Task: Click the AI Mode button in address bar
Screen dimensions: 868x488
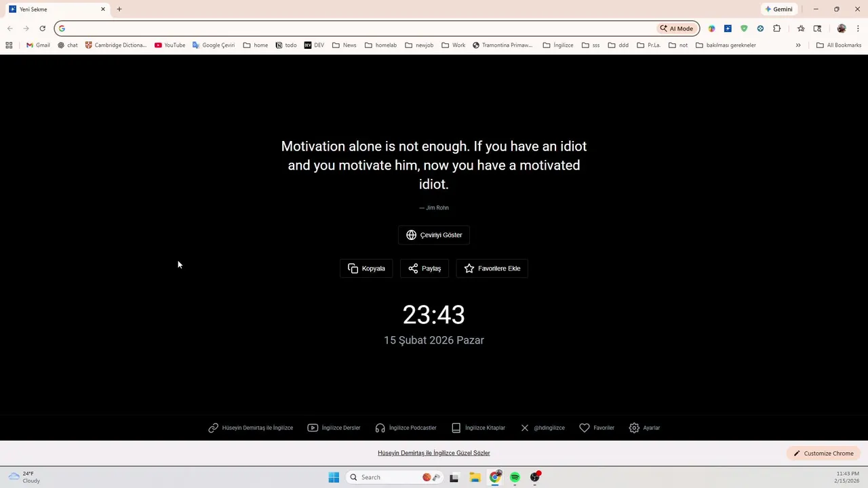Action: [676, 28]
